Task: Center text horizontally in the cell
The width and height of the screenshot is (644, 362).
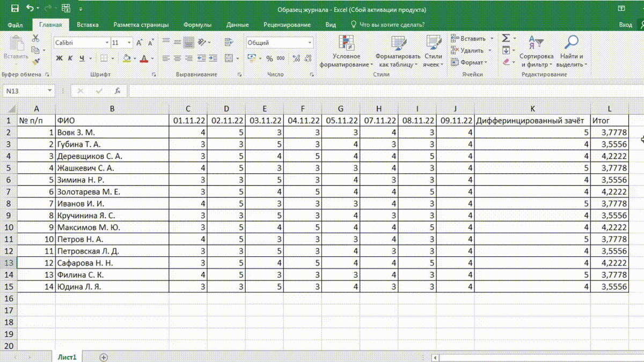Action: pos(177,58)
